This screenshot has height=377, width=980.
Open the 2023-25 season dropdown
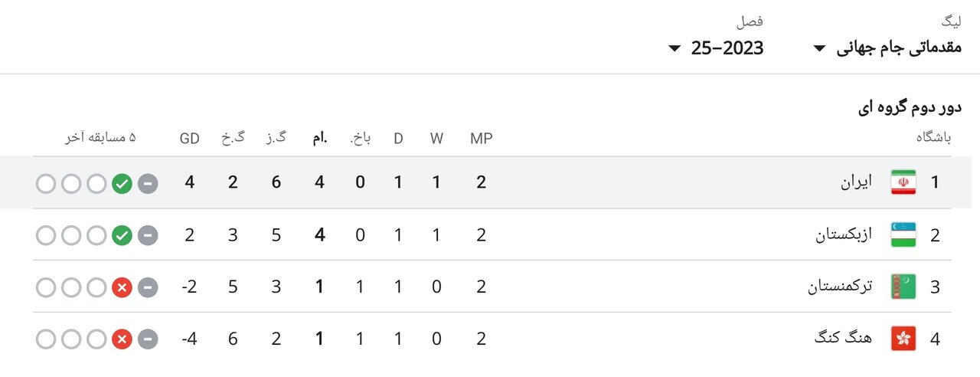click(x=727, y=48)
